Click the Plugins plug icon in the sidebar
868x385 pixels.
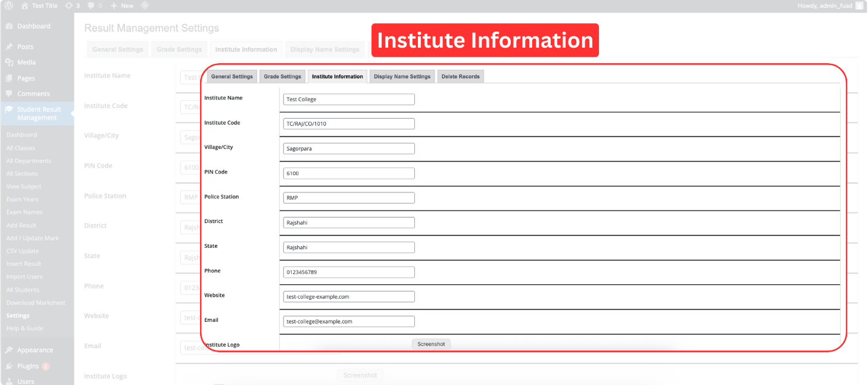point(9,366)
